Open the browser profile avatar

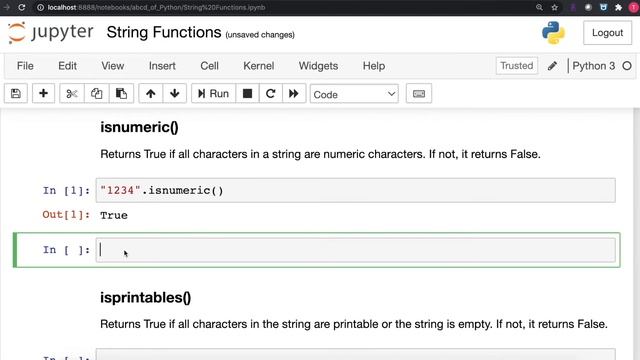coord(634,7)
